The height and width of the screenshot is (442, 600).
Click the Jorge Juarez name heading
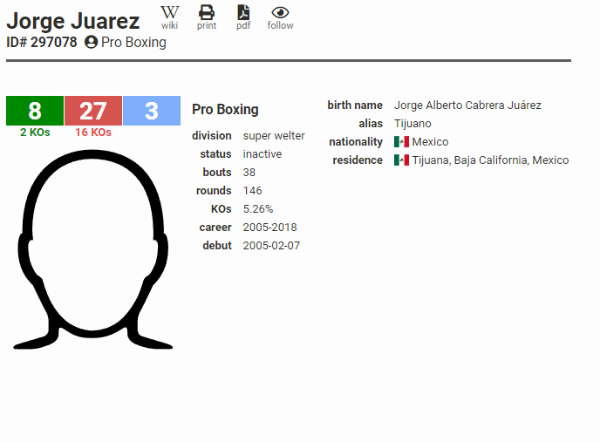[x=73, y=18]
